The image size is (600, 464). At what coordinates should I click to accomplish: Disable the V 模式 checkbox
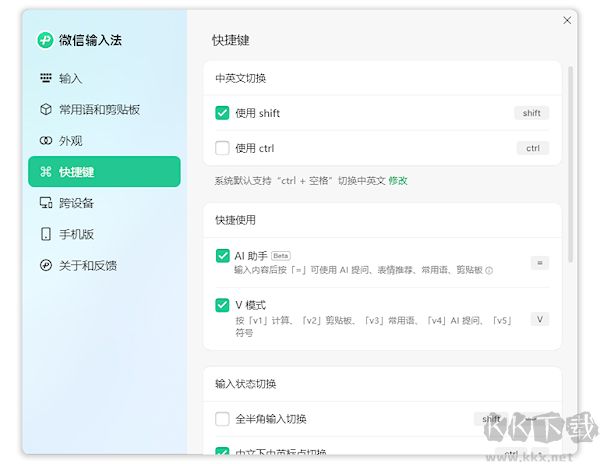tap(222, 305)
